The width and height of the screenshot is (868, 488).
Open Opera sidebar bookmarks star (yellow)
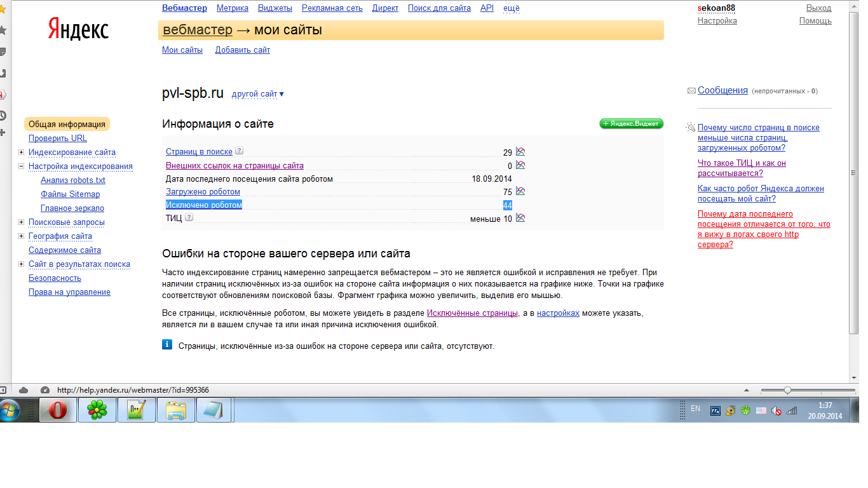[x=3, y=9]
